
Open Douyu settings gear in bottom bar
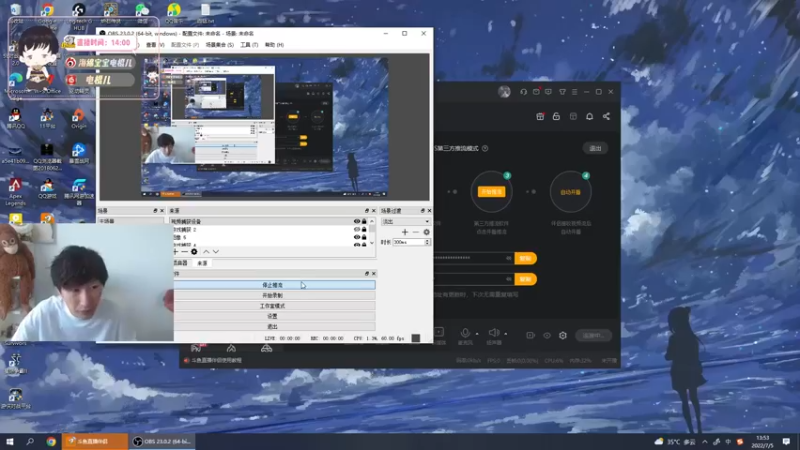[563, 335]
